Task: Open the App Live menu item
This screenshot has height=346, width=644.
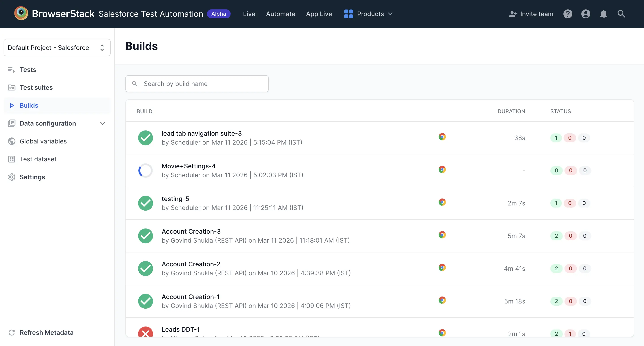Action: (319, 14)
